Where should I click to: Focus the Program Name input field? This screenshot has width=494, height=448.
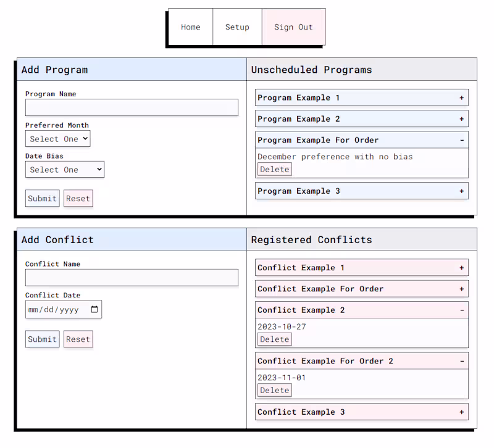point(132,107)
